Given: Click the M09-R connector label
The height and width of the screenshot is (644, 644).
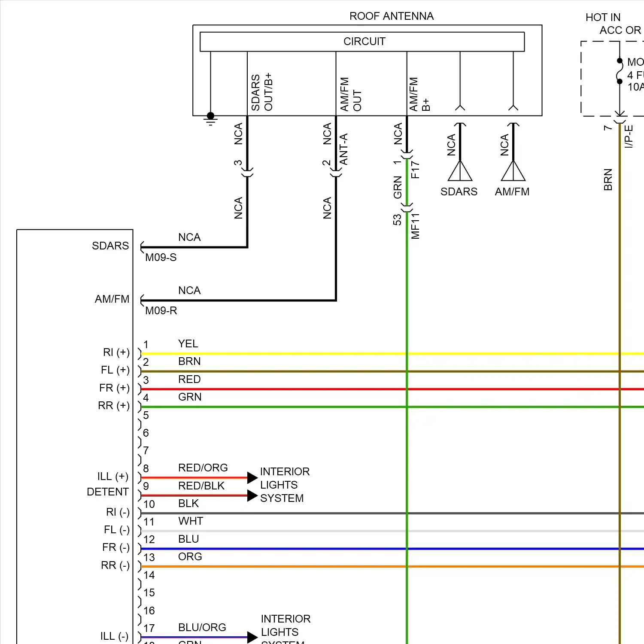Looking at the screenshot, I should tap(161, 310).
